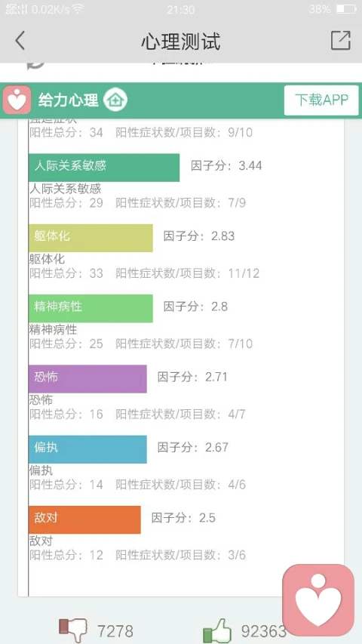Tap the battery indicator in status bar
The image size is (362, 644).
point(346,9)
